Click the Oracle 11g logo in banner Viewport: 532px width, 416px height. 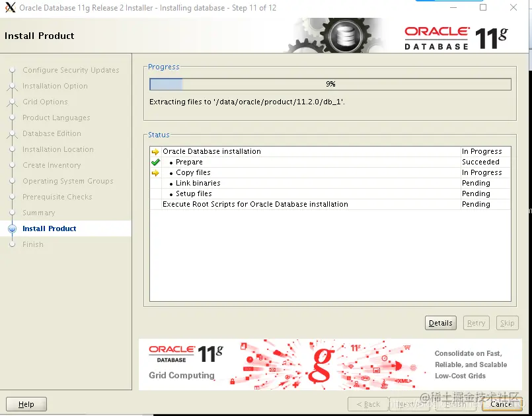pyautogui.click(x=186, y=354)
